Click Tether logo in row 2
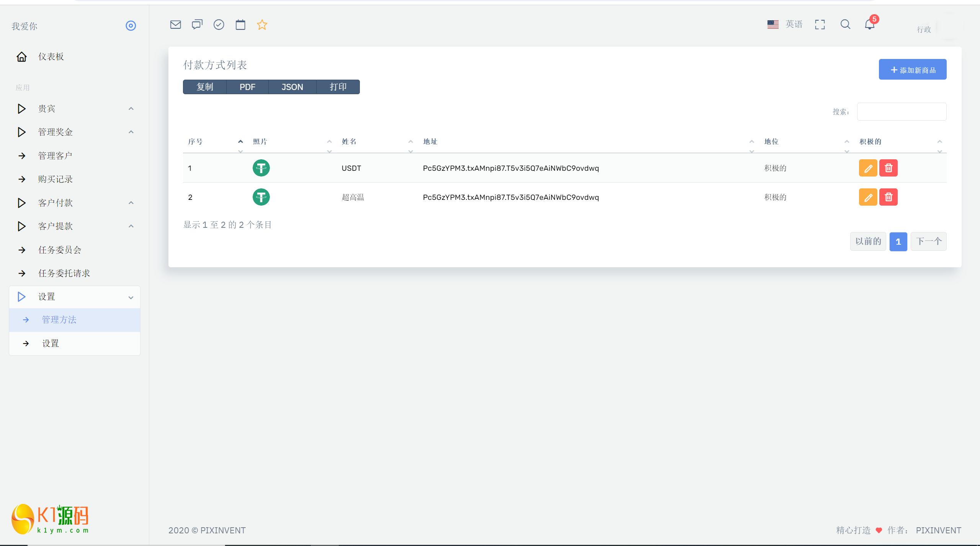This screenshot has height=546, width=980. (x=261, y=197)
